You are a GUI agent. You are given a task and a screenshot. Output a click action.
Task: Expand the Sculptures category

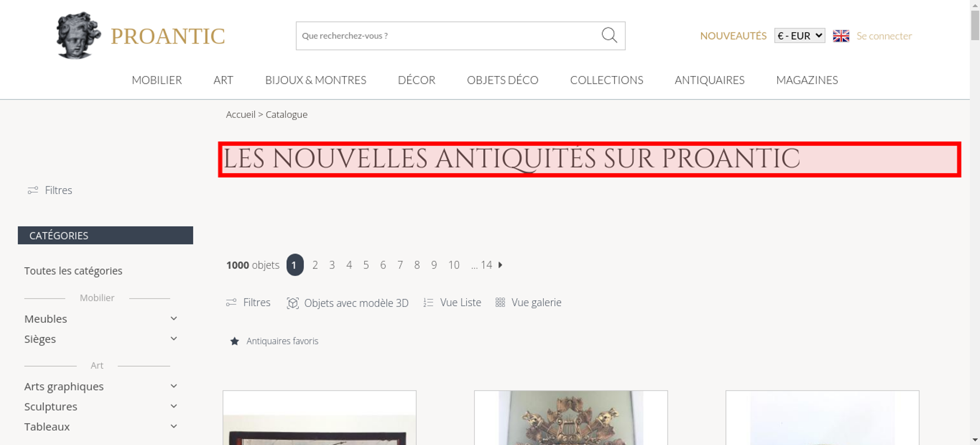click(173, 406)
